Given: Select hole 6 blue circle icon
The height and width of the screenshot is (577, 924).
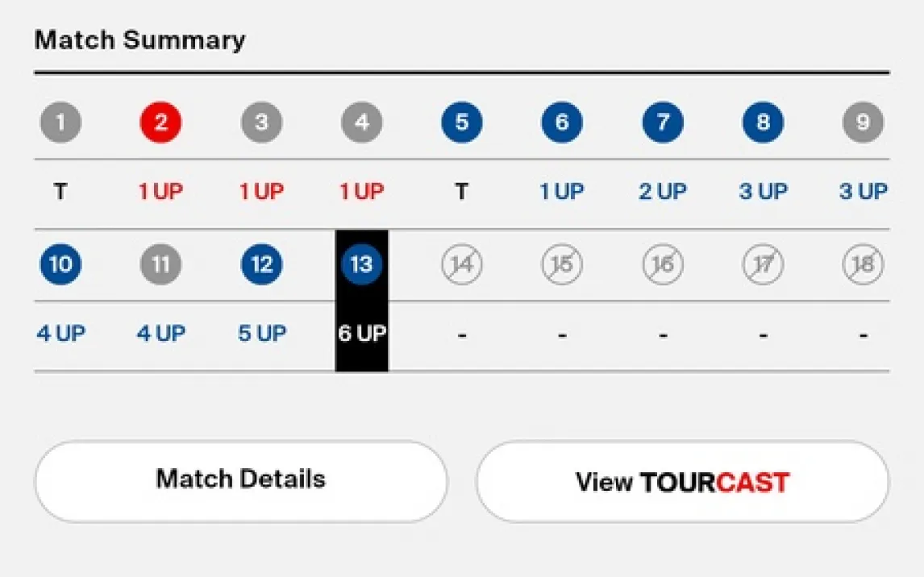Looking at the screenshot, I should click(562, 123).
